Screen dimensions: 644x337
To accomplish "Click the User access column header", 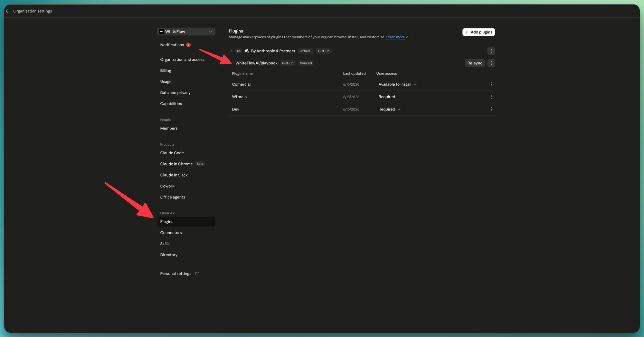I will pyautogui.click(x=386, y=73).
